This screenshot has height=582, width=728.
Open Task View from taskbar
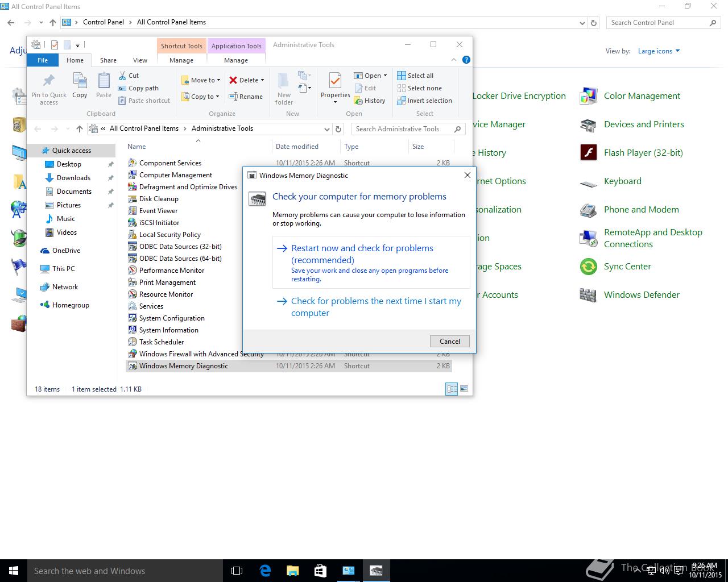[x=237, y=571]
